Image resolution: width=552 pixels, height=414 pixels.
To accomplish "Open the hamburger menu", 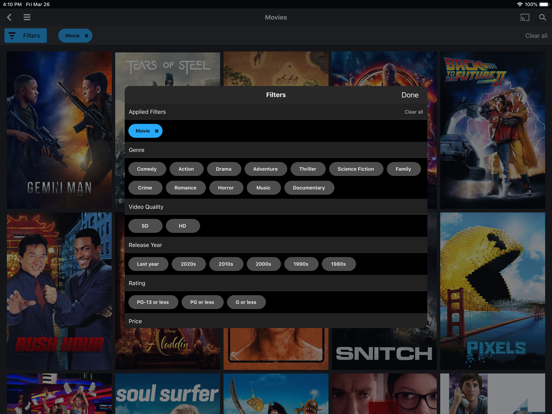I will point(27,17).
